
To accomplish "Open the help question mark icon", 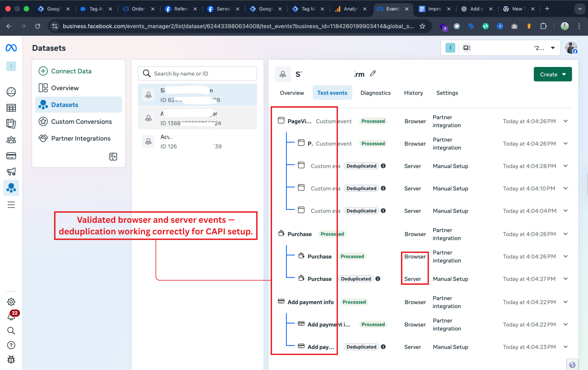I will pos(11,345).
